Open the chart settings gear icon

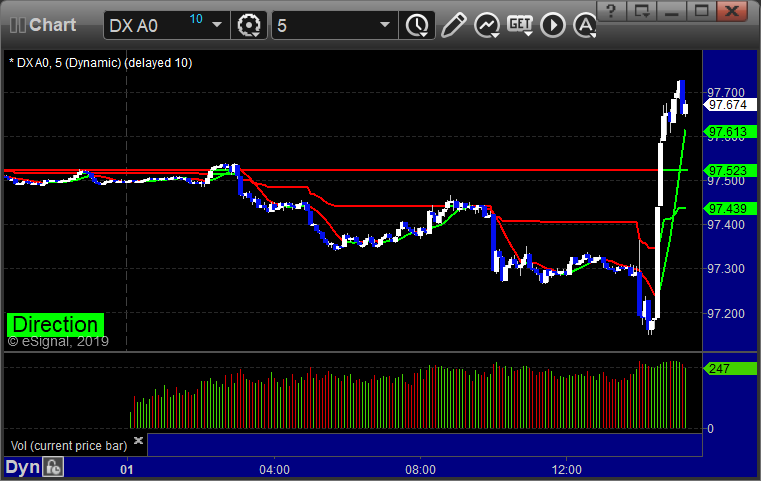(x=248, y=25)
